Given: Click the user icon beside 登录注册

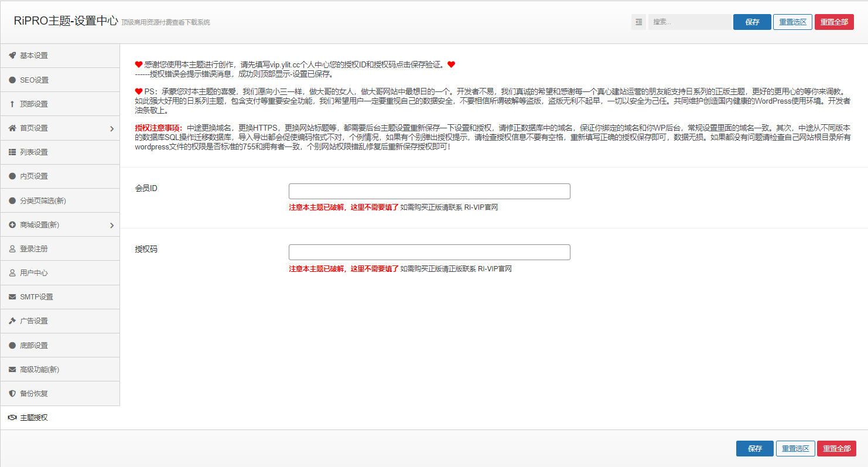Looking at the screenshot, I should click(12, 248).
